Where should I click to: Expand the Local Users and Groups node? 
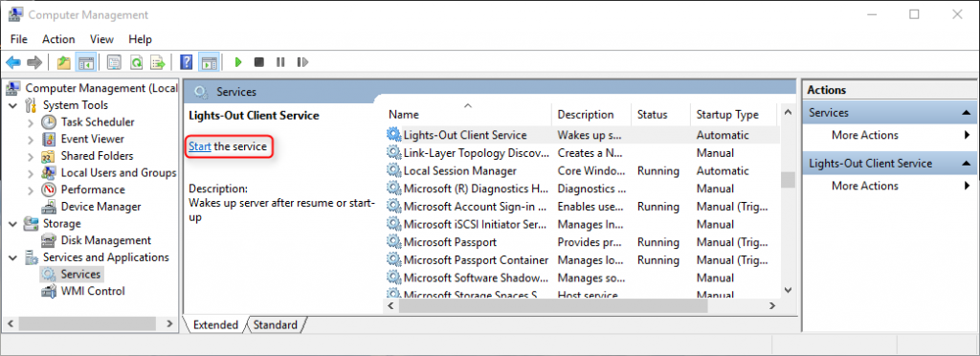31,173
